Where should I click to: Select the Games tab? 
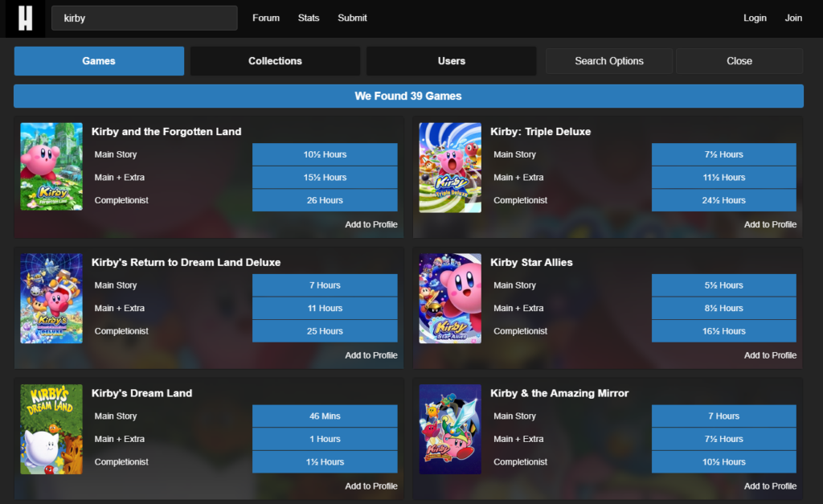(99, 61)
